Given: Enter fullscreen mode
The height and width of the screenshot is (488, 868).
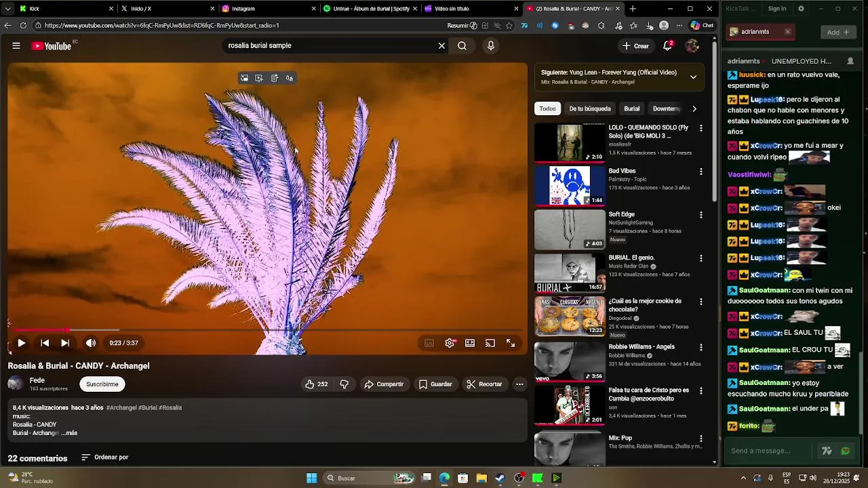Looking at the screenshot, I should (511, 343).
